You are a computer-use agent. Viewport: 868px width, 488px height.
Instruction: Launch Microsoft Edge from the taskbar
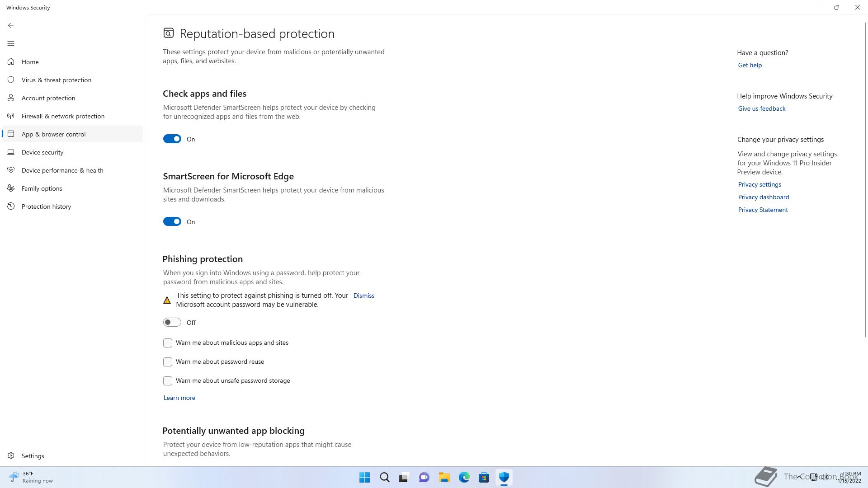click(464, 477)
